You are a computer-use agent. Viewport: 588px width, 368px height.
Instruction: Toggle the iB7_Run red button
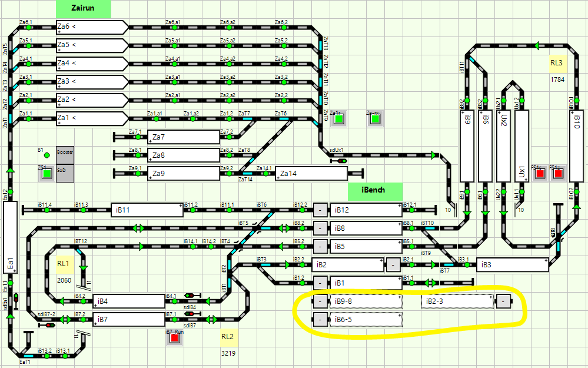click(x=173, y=340)
